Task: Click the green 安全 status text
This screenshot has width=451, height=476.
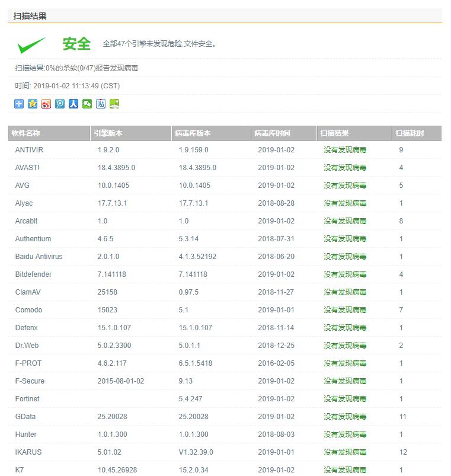Action: pyautogui.click(x=76, y=44)
